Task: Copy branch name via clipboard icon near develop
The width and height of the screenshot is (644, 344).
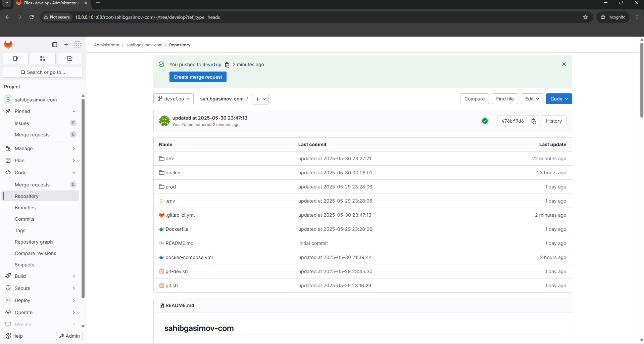Action: [228, 65]
